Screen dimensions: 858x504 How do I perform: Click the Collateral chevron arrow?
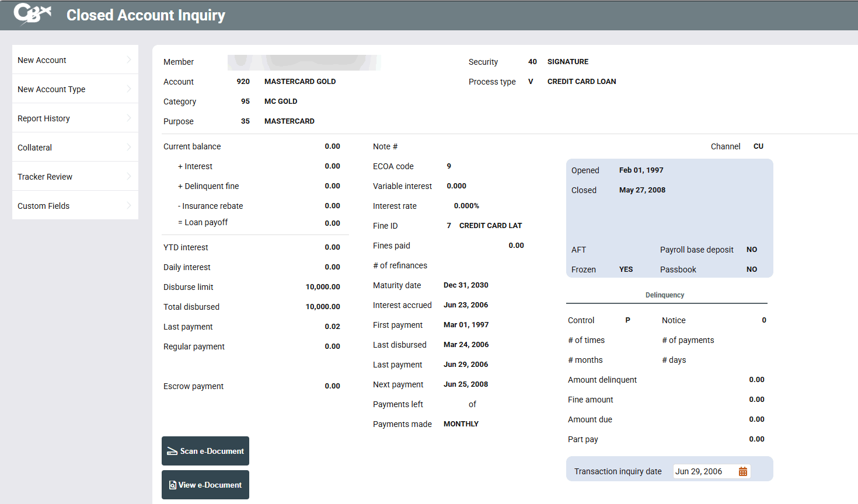coord(128,147)
